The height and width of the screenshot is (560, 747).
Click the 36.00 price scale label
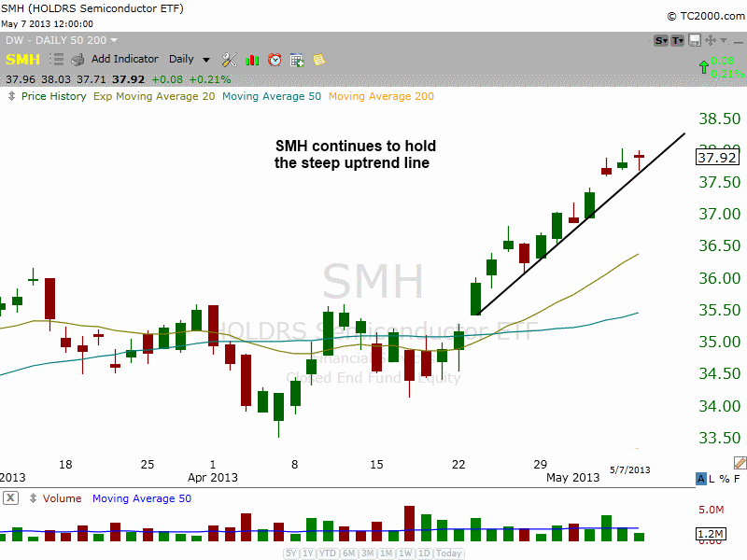click(x=719, y=278)
